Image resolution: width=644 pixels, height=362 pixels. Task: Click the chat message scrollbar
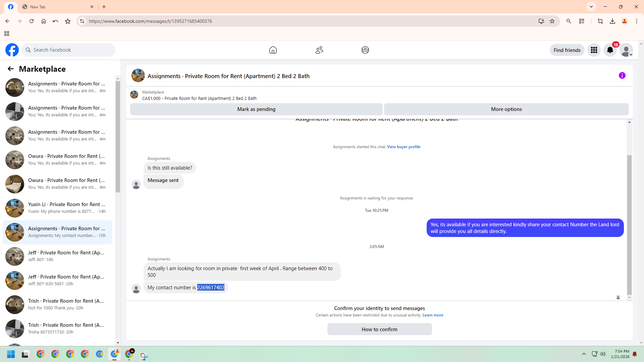click(629, 225)
